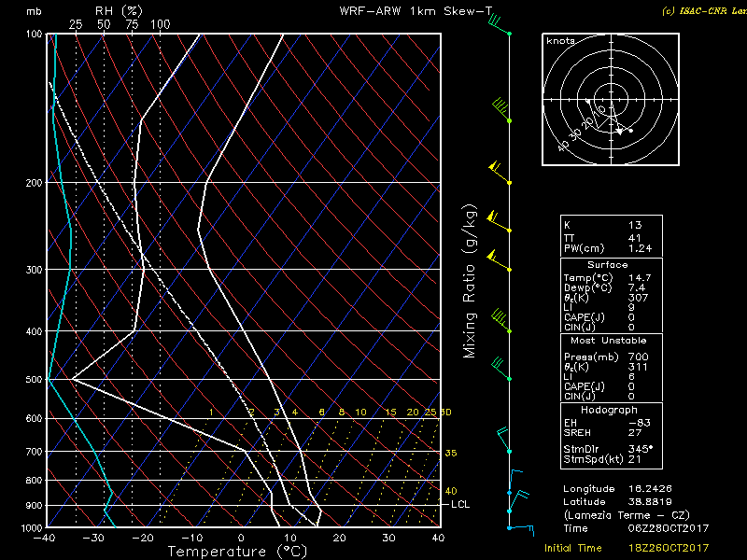
Task: Click the EH value -83
Action: (639, 424)
